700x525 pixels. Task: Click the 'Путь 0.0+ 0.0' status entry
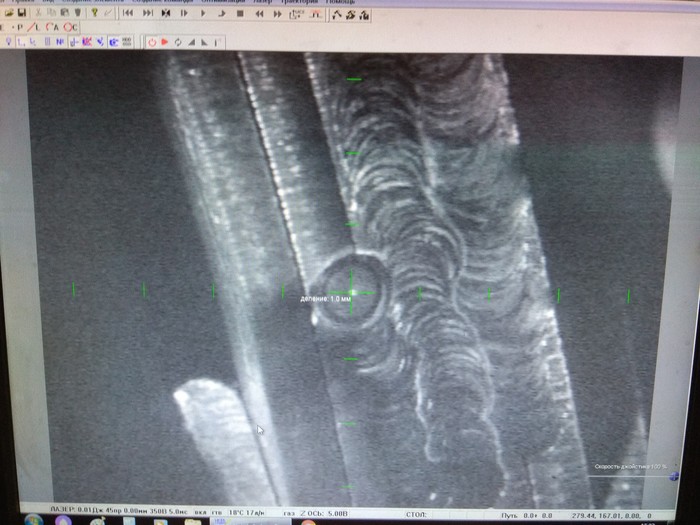tap(527, 516)
